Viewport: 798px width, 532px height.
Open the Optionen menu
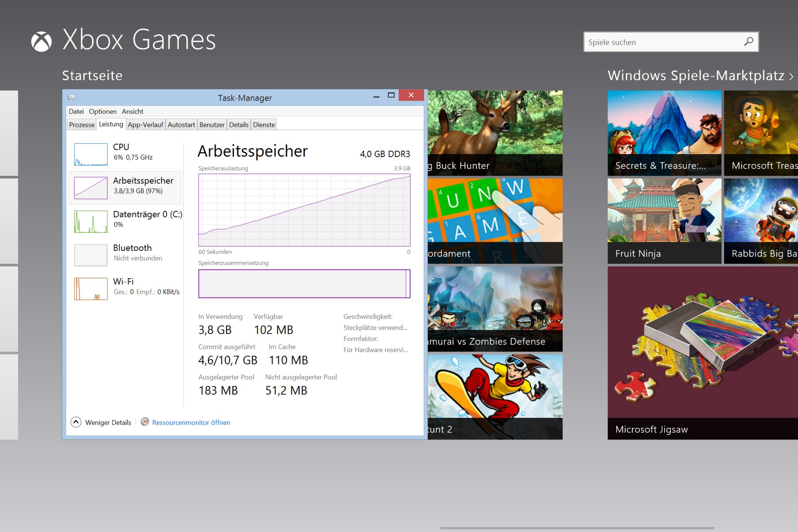click(x=103, y=111)
